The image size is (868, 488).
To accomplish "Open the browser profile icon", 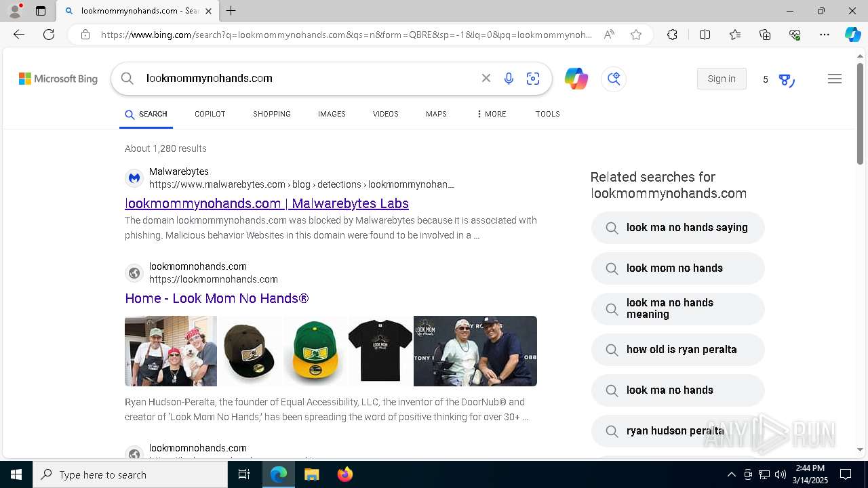I will (x=15, y=11).
